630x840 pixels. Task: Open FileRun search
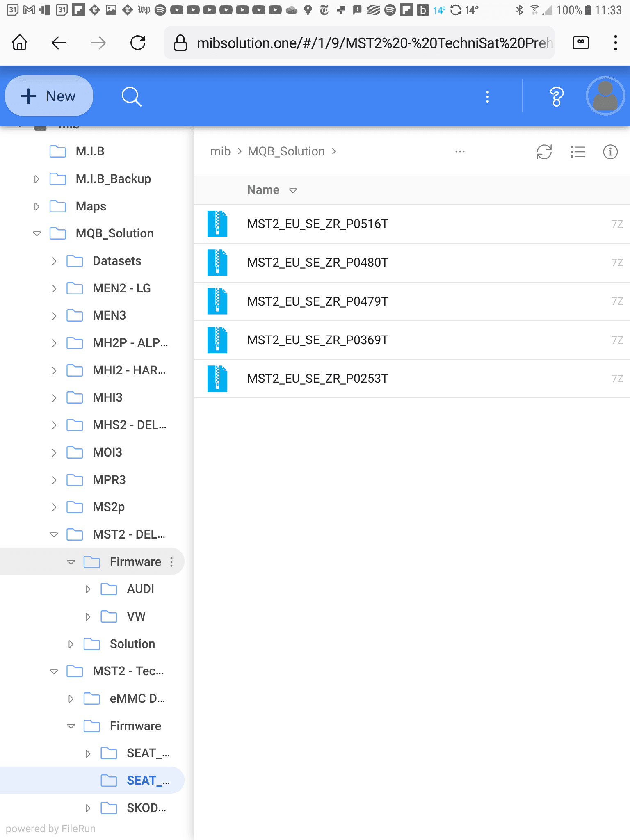tap(132, 96)
